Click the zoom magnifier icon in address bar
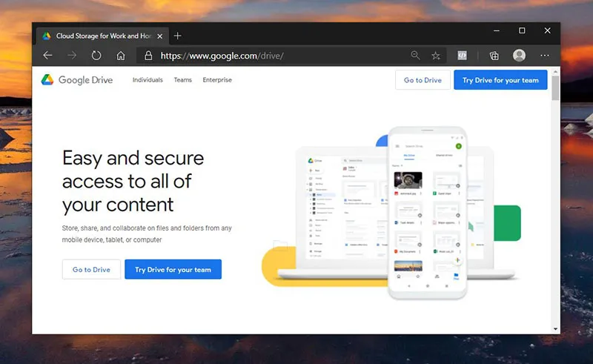 point(416,56)
